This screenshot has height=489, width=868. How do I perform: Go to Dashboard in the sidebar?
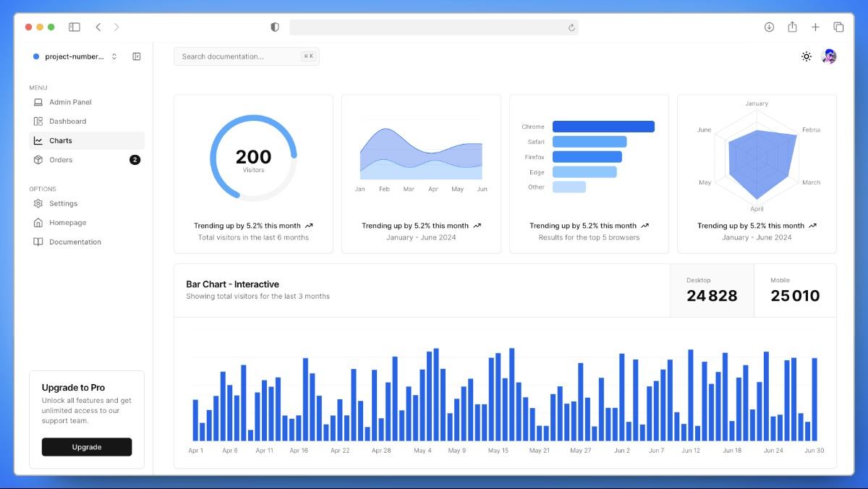point(87,122)
